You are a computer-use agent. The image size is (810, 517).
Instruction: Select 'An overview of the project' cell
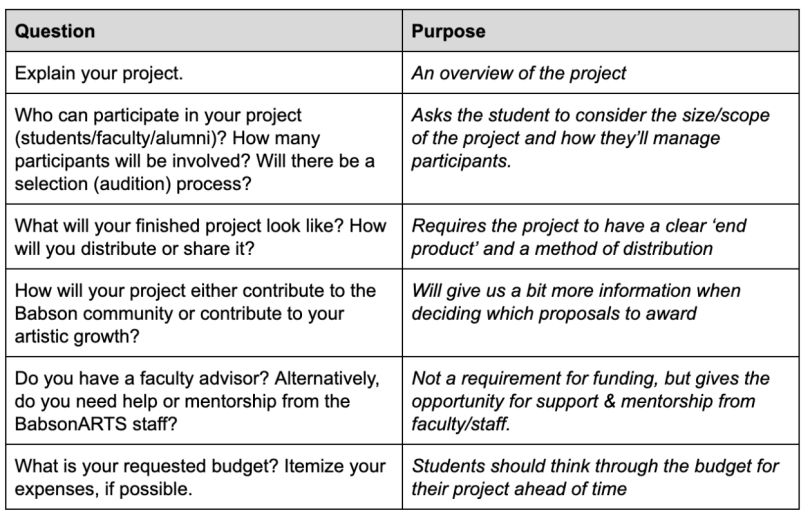[601, 73]
